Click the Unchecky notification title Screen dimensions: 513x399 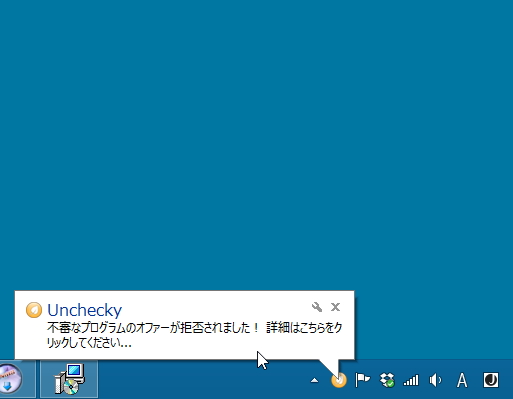[84, 310]
